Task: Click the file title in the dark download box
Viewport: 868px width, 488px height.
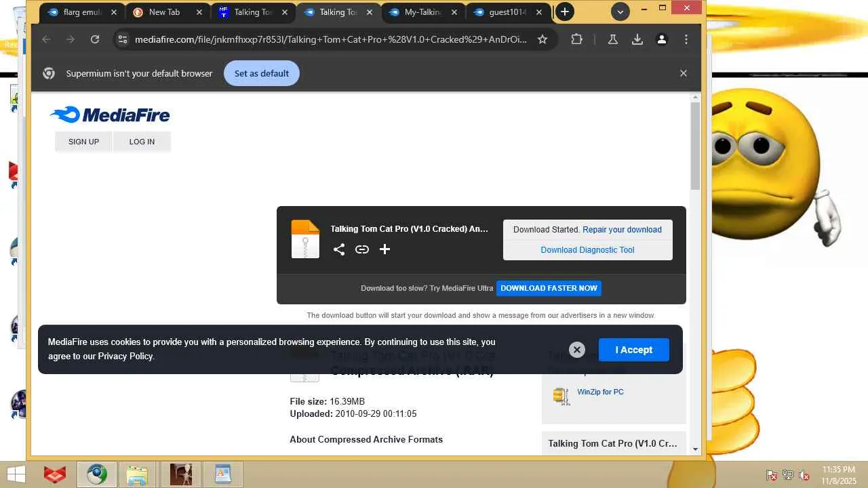Action: click(410, 229)
